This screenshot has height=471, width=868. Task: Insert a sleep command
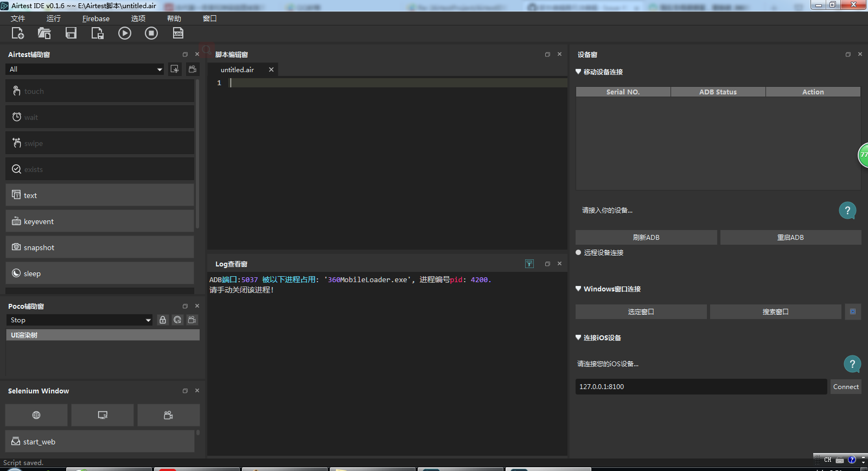click(100, 273)
